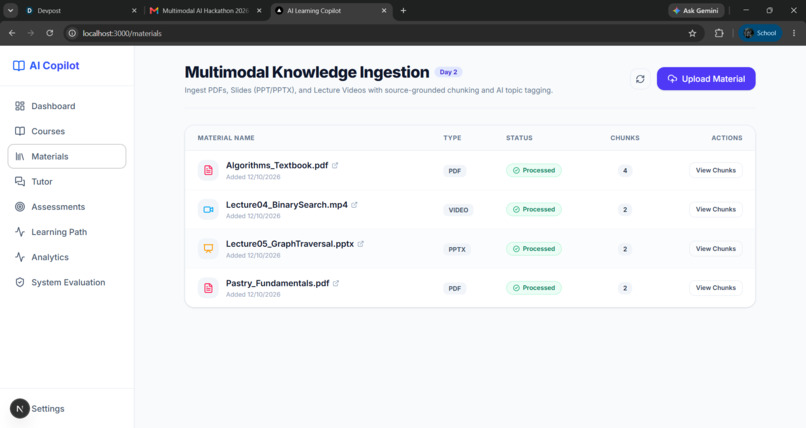View Chunks for Lecture05_GraphTraversal.pptx
The width and height of the screenshot is (806, 428).
point(716,249)
